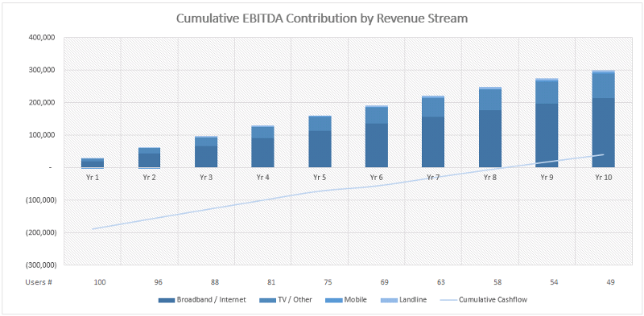Image resolution: width=644 pixels, height=316 pixels.
Task: Select the Broadband / Internet legend label
Action: click(x=212, y=300)
